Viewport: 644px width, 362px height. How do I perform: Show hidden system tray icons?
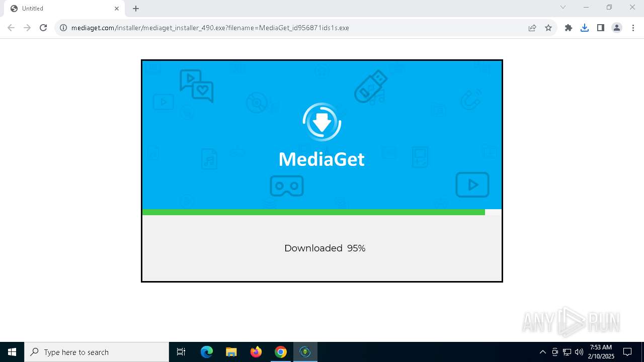pos(542,352)
